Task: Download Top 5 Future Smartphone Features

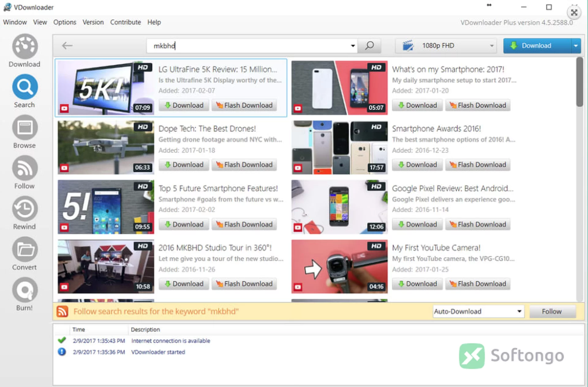Action: [184, 224]
